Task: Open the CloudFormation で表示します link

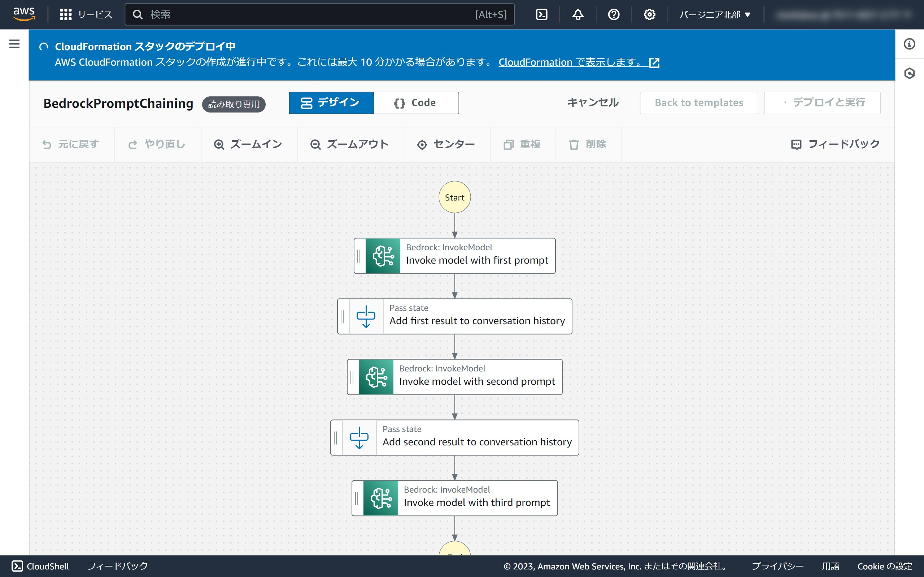Action: point(578,62)
